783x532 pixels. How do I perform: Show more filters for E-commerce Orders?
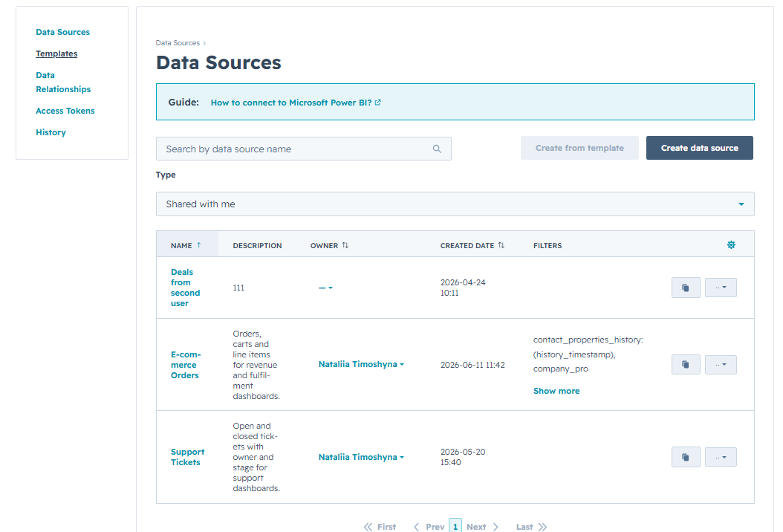coord(556,391)
